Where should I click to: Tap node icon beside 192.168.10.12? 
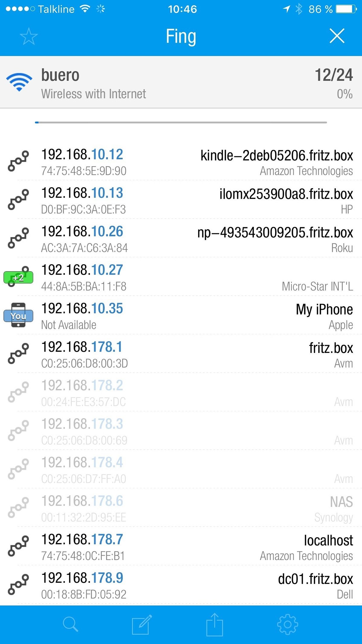[x=18, y=161]
